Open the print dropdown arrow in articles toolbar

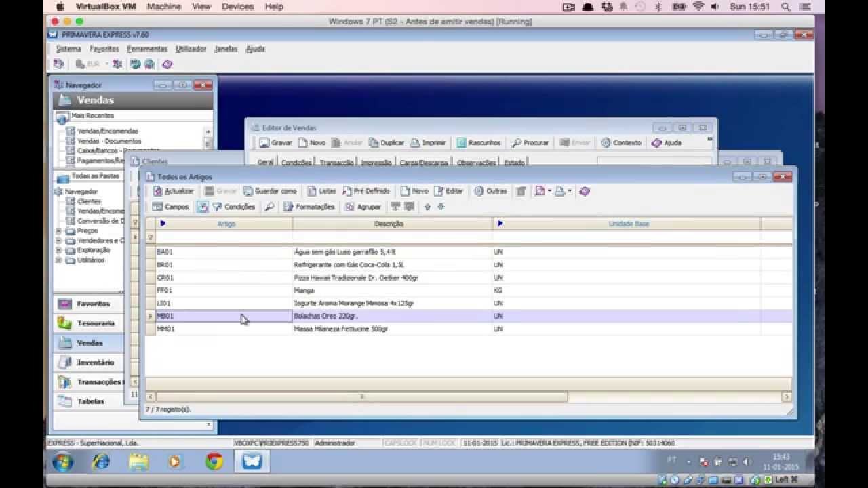[x=570, y=191]
